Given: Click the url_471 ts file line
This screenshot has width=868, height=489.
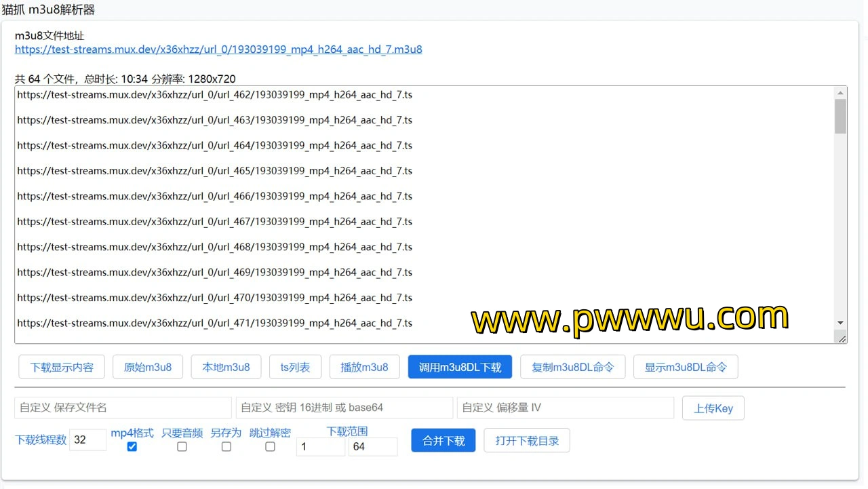Looking at the screenshot, I should point(215,323).
